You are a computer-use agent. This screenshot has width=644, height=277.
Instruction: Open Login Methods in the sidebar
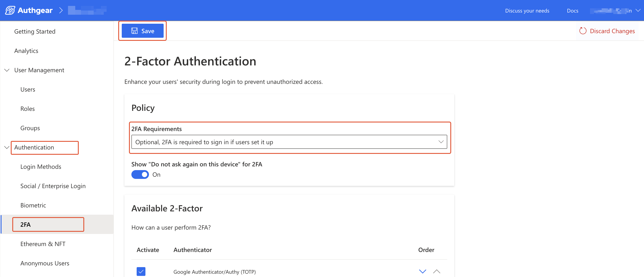click(41, 167)
